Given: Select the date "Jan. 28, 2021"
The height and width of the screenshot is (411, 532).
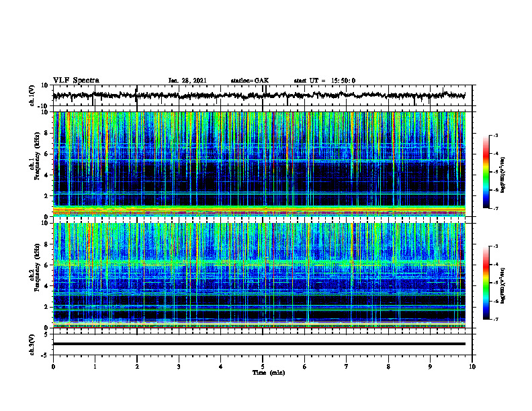Looking at the screenshot, I should coord(187,81).
